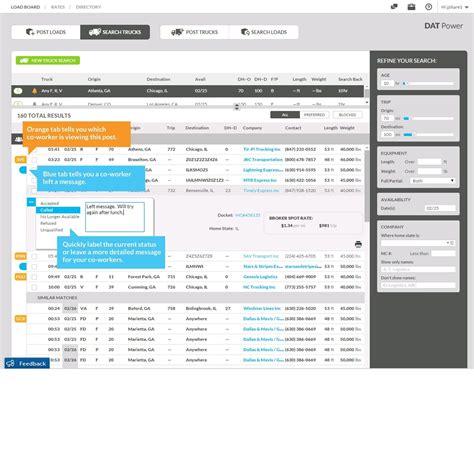Open the RATES menu

click(58, 7)
